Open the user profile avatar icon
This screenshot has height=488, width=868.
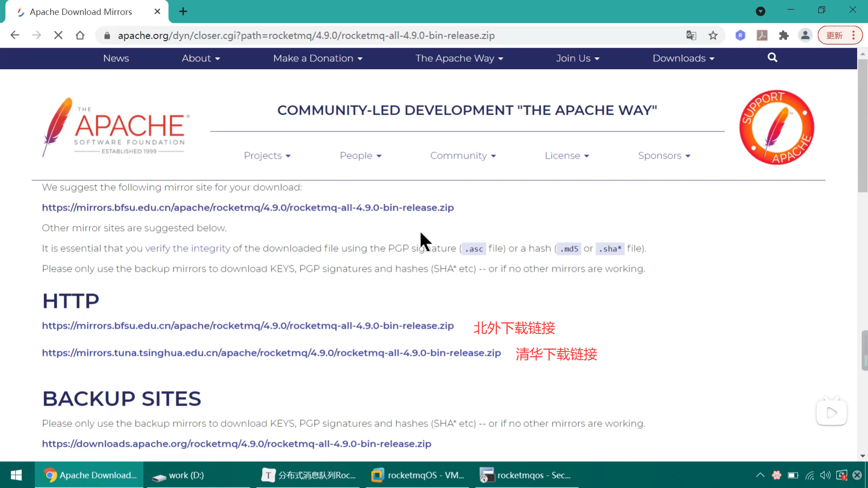click(805, 35)
